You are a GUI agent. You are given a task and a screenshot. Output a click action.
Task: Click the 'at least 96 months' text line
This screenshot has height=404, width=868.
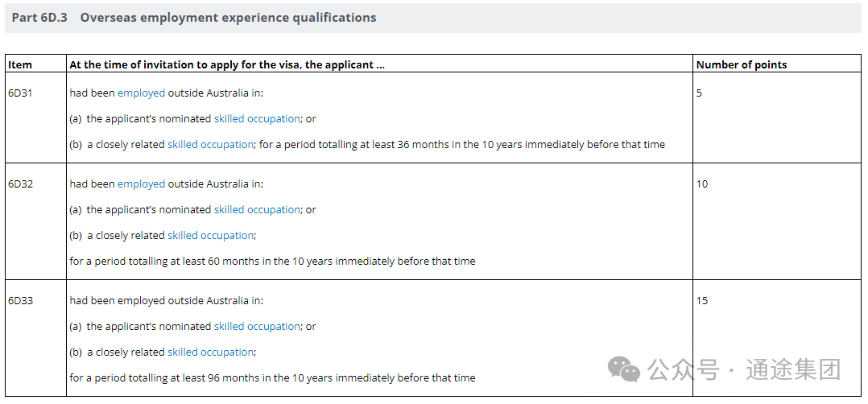tap(272, 378)
